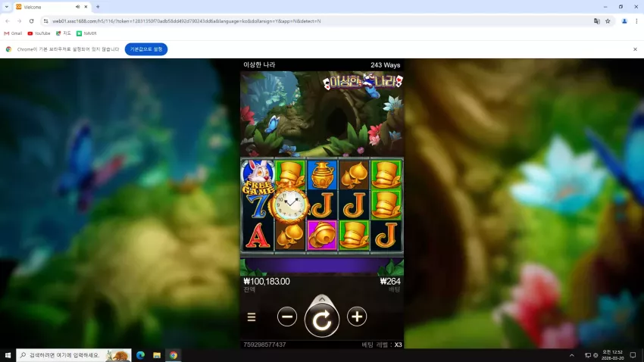Viewport: 644px width, 362px height.
Task: Click the golden bell symbol on the magenta tile
Action: pos(321,236)
